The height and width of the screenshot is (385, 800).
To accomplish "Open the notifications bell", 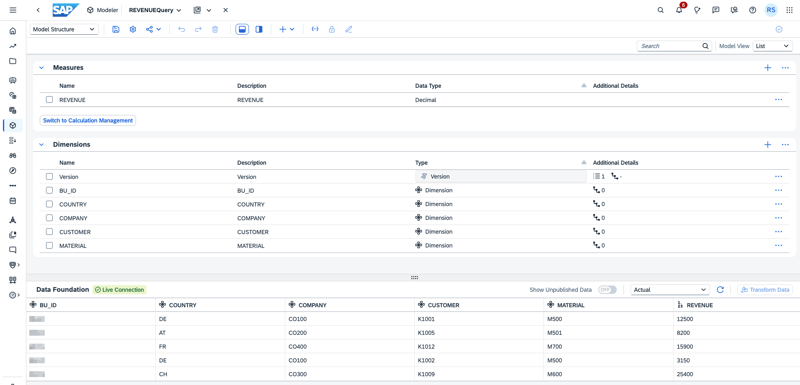I will click(x=679, y=10).
